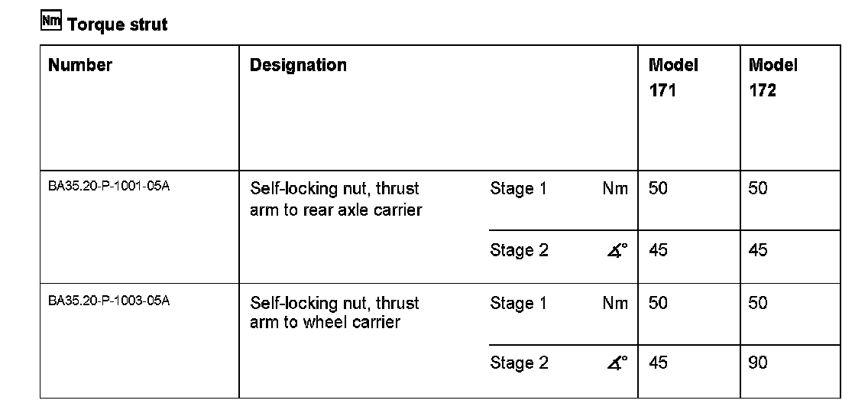Select thrust arm to wheel carrier text
Viewport: 868px width, 410px height.
(x=335, y=313)
